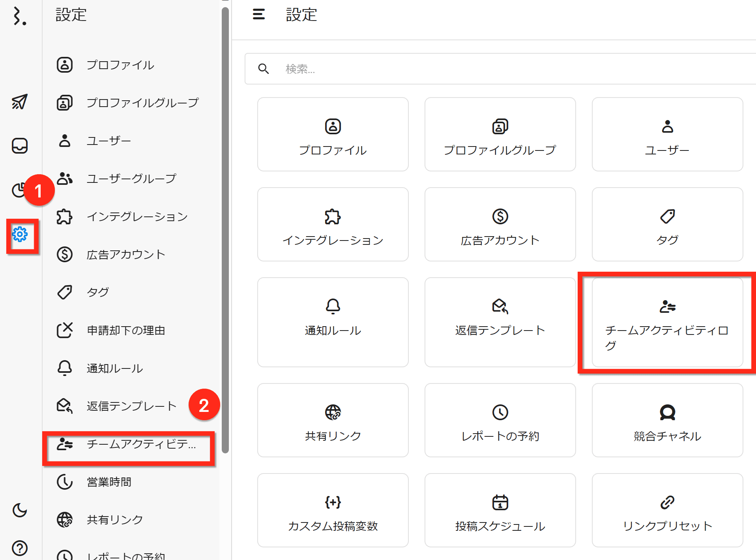Open the inbox icon in left rail
756x560 pixels.
[x=20, y=146]
